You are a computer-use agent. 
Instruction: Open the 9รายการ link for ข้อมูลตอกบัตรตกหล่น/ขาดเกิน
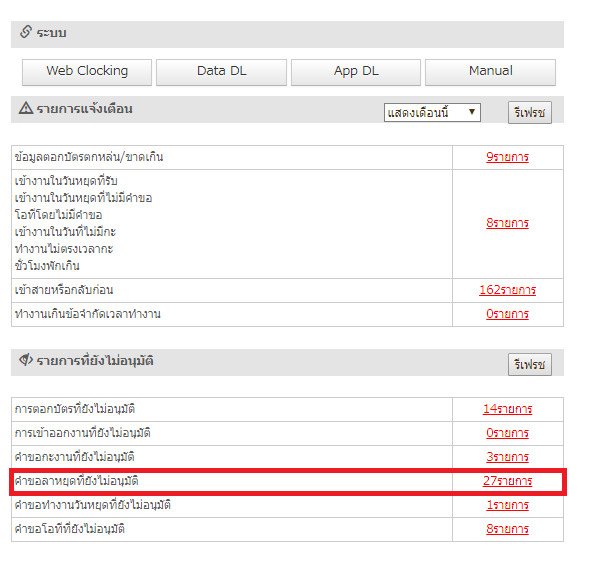point(507,157)
